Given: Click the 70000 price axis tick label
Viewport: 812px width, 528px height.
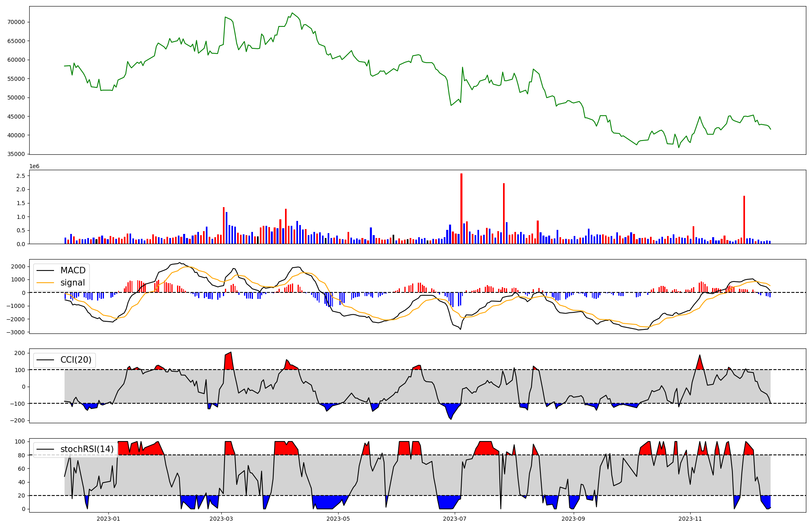Looking at the screenshot, I should [16, 22].
